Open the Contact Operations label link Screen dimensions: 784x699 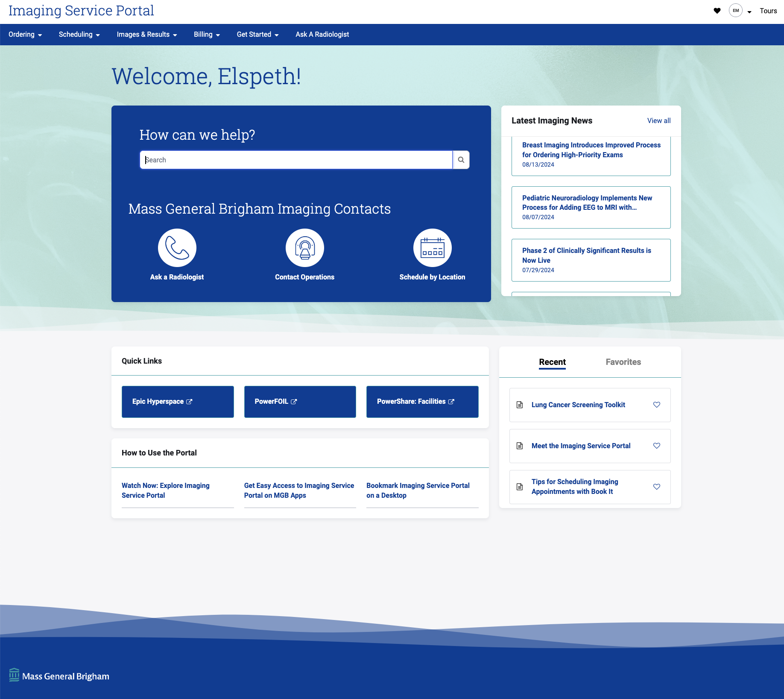click(305, 277)
